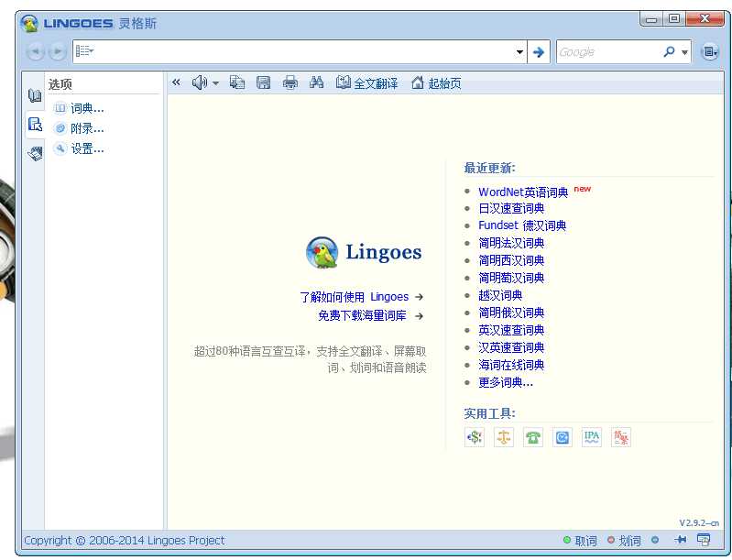This screenshot has height=560, width=732.
Task: Open 简明葡汉词典 link
Action: (511, 278)
